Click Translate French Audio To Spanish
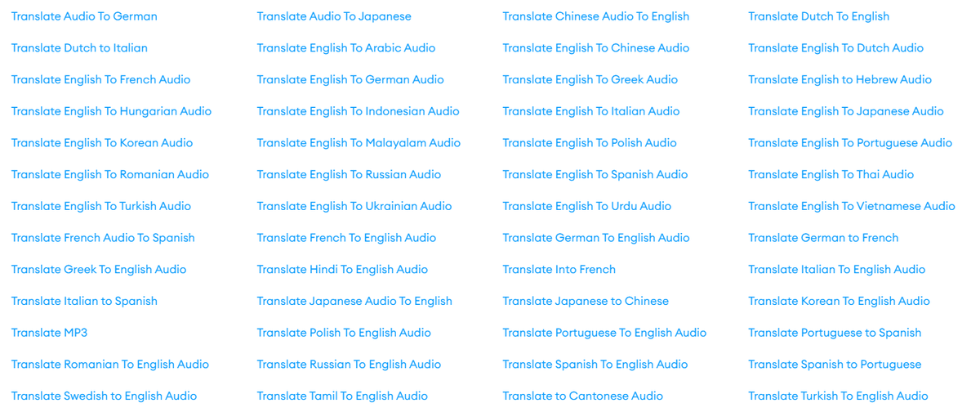The height and width of the screenshot is (412, 980). coord(103,238)
